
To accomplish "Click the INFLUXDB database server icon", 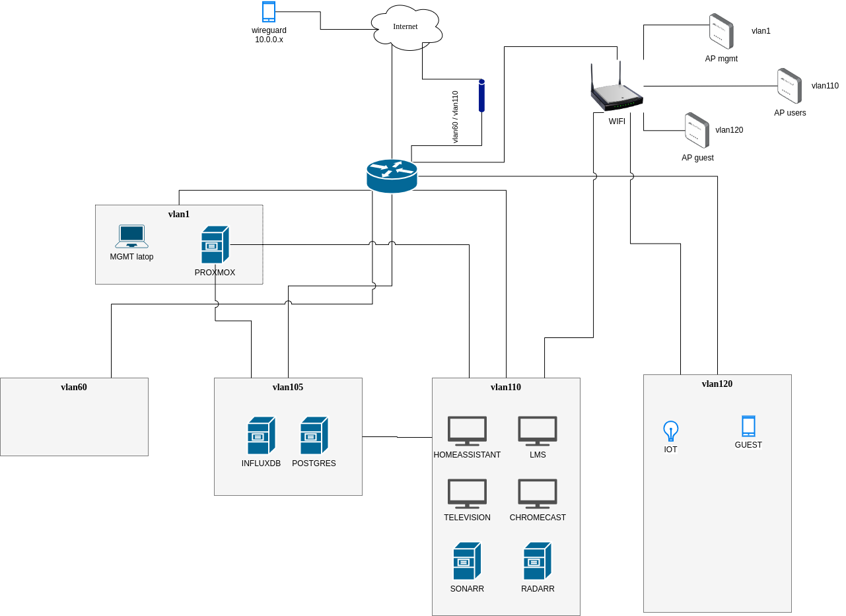I will pyautogui.click(x=261, y=436).
